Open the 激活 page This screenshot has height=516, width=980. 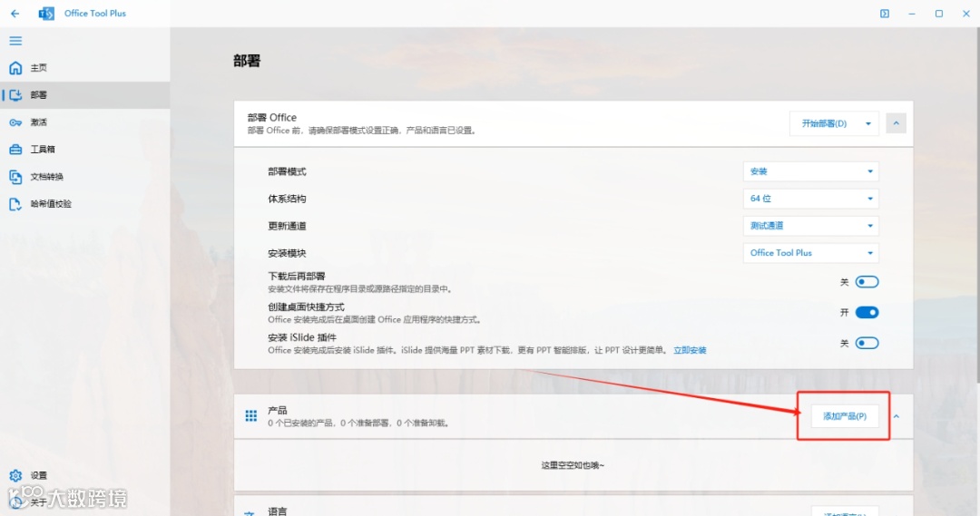coord(84,122)
